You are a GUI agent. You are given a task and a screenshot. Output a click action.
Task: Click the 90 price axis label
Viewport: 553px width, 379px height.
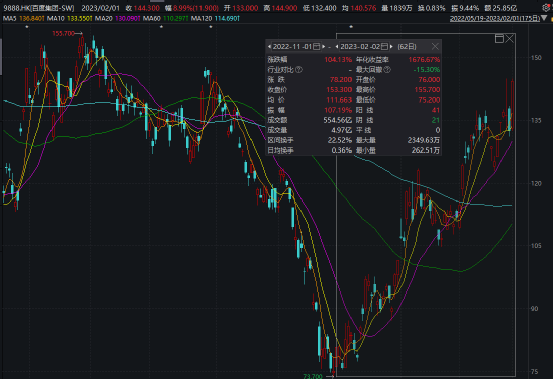[x=535, y=309]
